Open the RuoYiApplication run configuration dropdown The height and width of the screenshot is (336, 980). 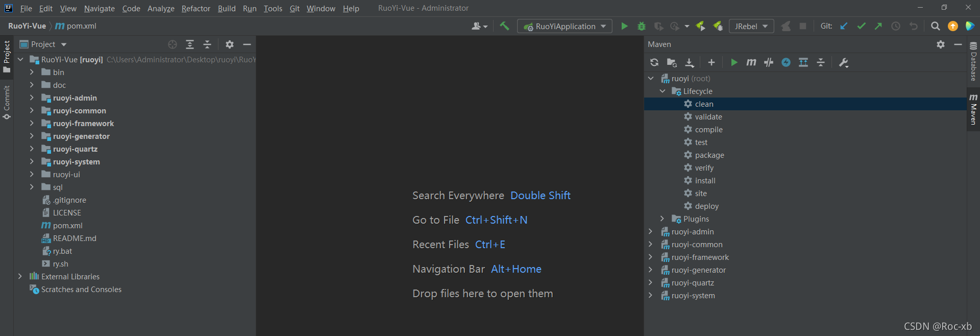[565, 26]
